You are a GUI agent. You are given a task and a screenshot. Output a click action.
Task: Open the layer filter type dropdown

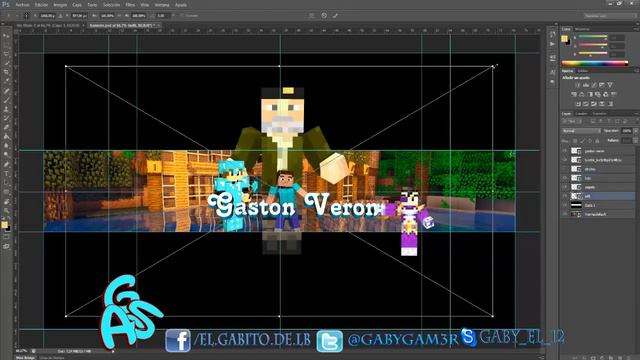571,122
